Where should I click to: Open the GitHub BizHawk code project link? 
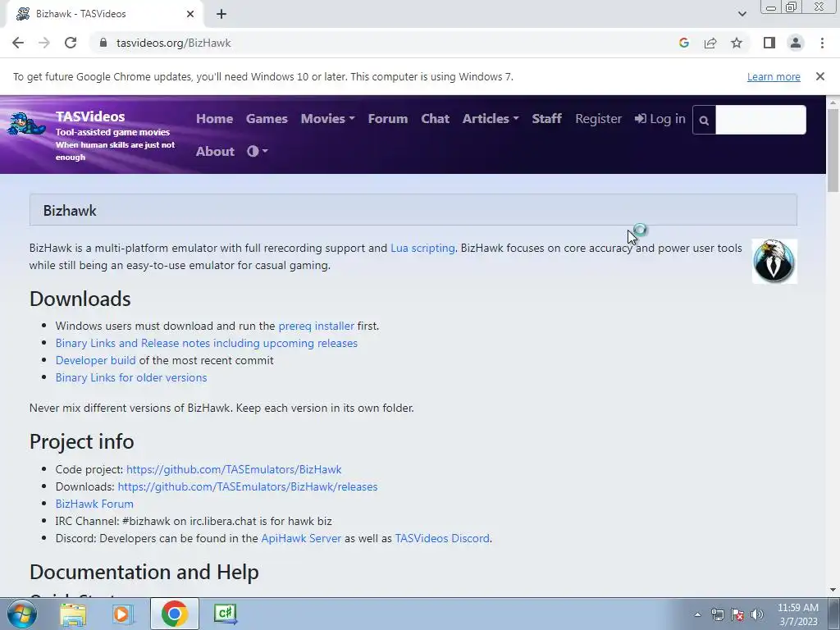point(234,469)
